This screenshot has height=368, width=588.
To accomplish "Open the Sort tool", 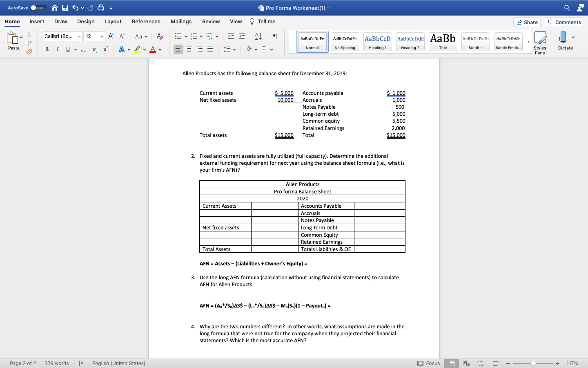I will (x=259, y=36).
